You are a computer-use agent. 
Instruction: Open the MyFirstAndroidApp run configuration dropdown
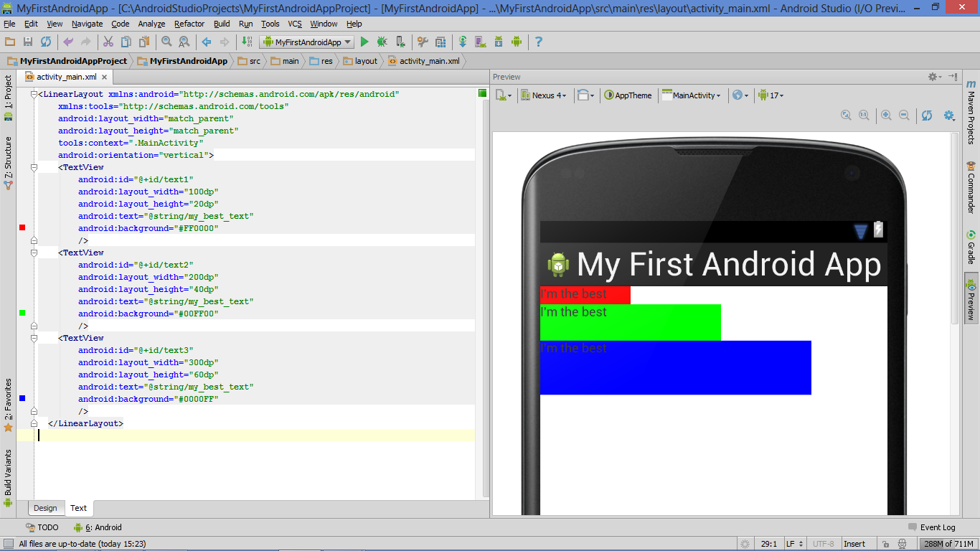pos(307,42)
